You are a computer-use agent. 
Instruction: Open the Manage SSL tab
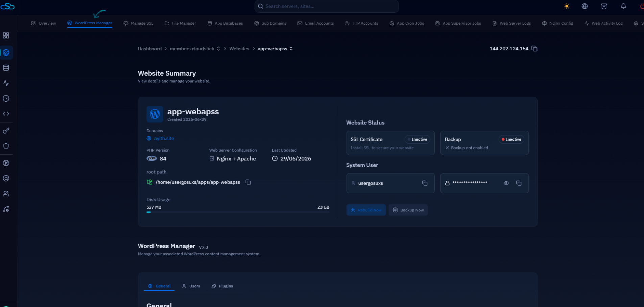(x=138, y=23)
